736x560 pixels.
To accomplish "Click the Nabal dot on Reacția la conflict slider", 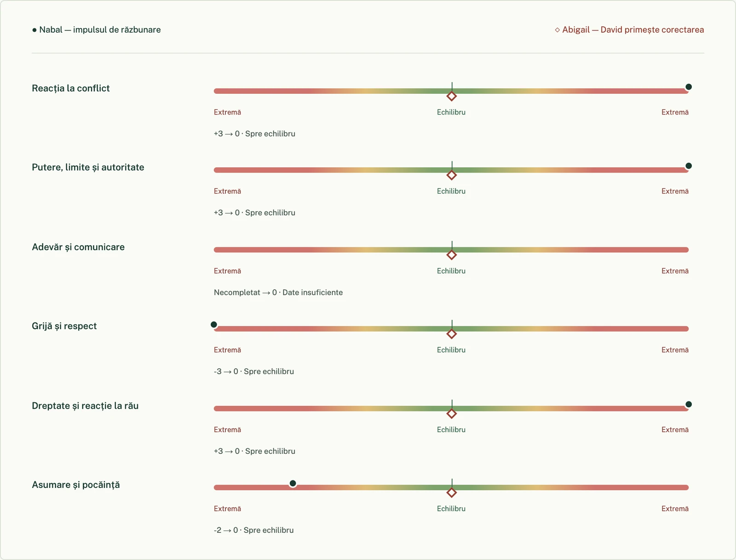I will pyautogui.click(x=689, y=87).
